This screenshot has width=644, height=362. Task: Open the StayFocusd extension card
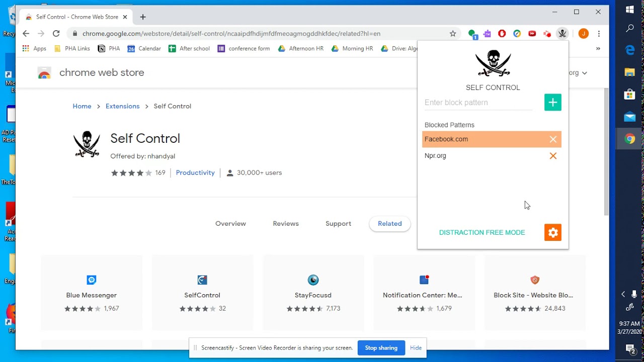(x=313, y=293)
